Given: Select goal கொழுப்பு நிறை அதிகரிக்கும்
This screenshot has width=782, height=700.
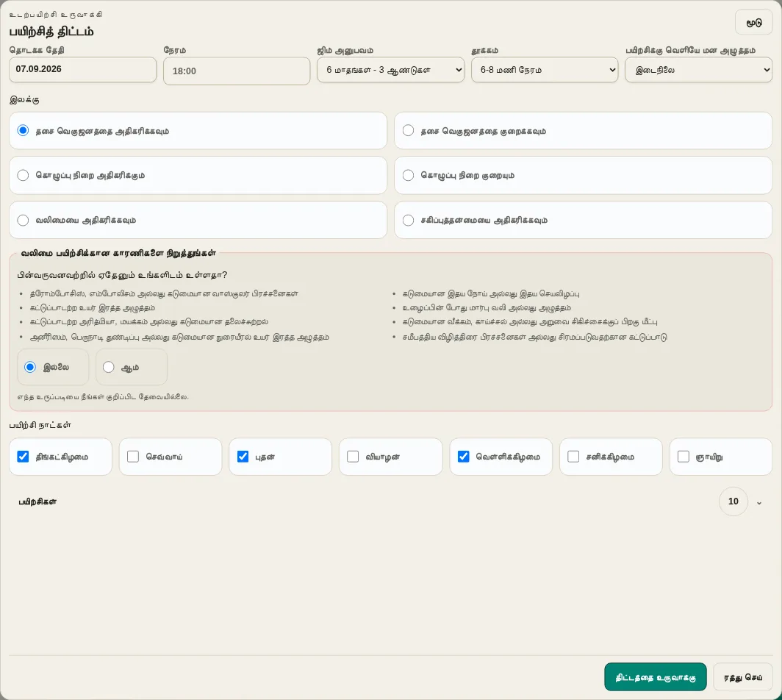Looking at the screenshot, I should [x=198, y=175].
